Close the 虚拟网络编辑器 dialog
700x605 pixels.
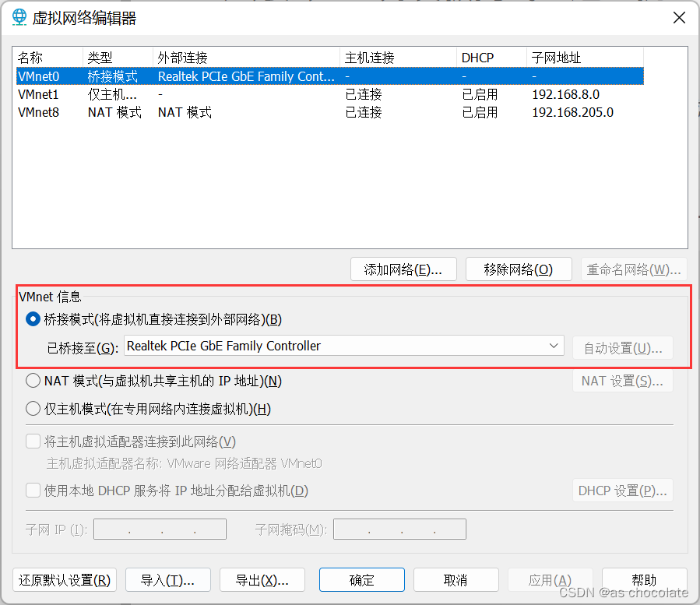click(679, 18)
